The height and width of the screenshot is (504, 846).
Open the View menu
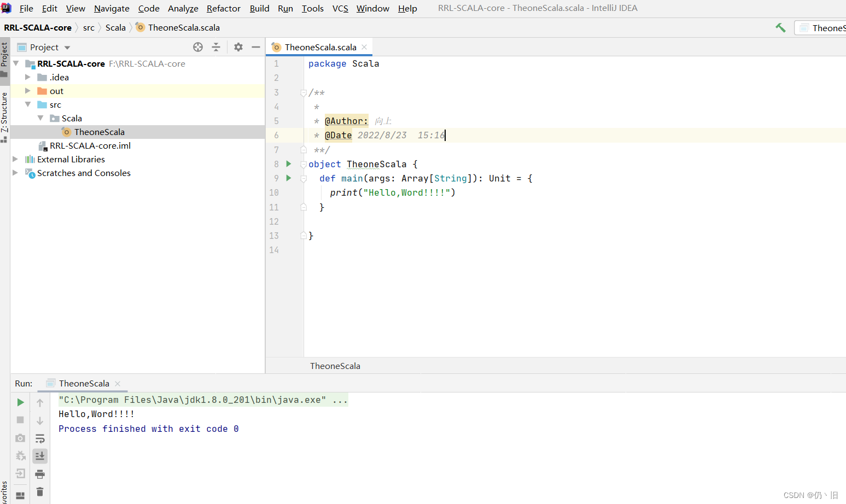[x=75, y=8]
